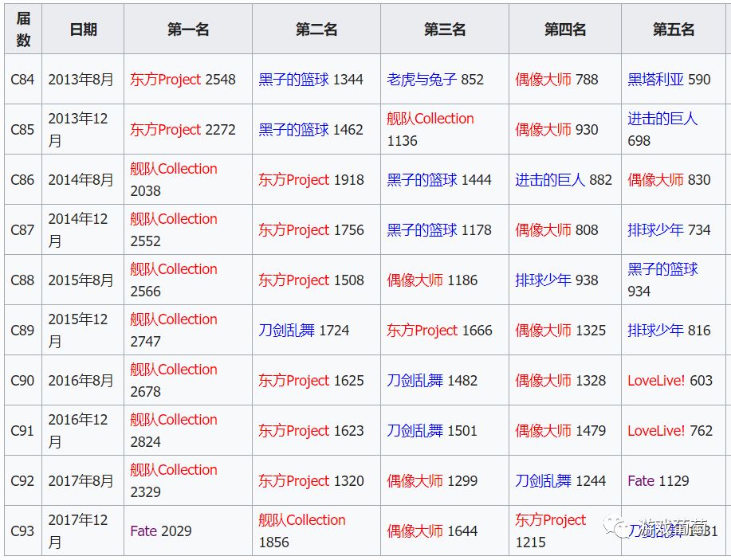Open the 刀剑乱舞 link scoring 1724

pos(287,331)
